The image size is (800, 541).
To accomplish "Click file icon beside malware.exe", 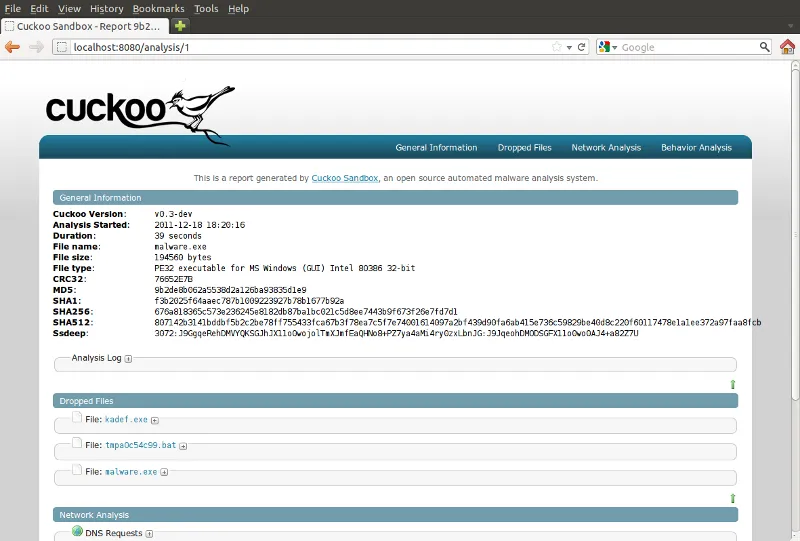I will pos(77,469).
